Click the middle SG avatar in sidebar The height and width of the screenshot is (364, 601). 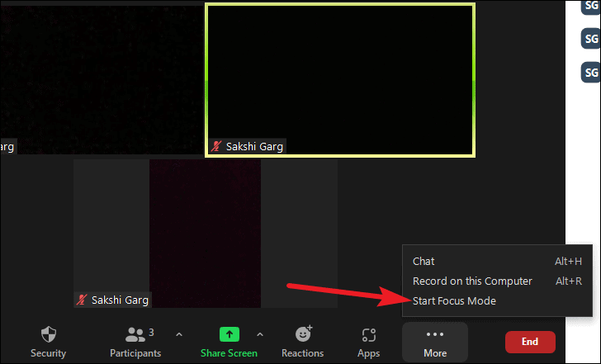[x=590, y=39]
